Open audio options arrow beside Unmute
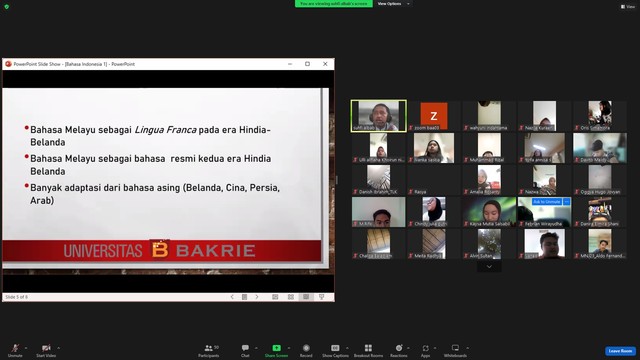640x360 pixels. (26, 348)
